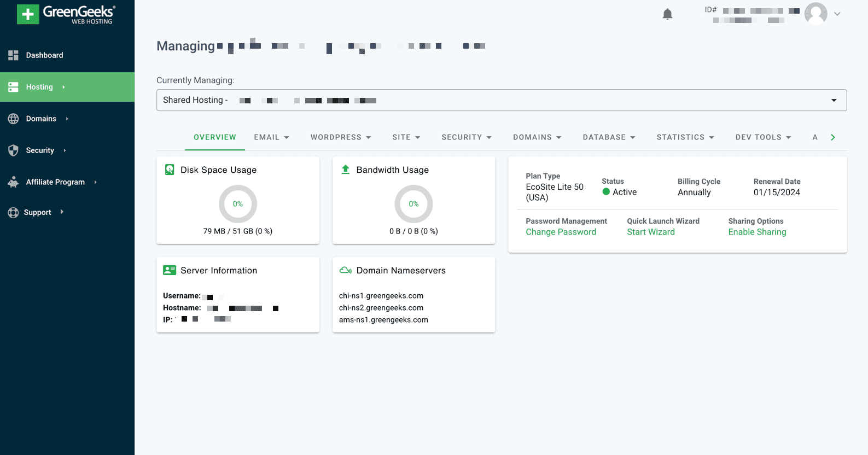Viewport: 868px width, 455px height.
Task: Click the 79 MB / 51 GB usage text
Action: (238, 231)
